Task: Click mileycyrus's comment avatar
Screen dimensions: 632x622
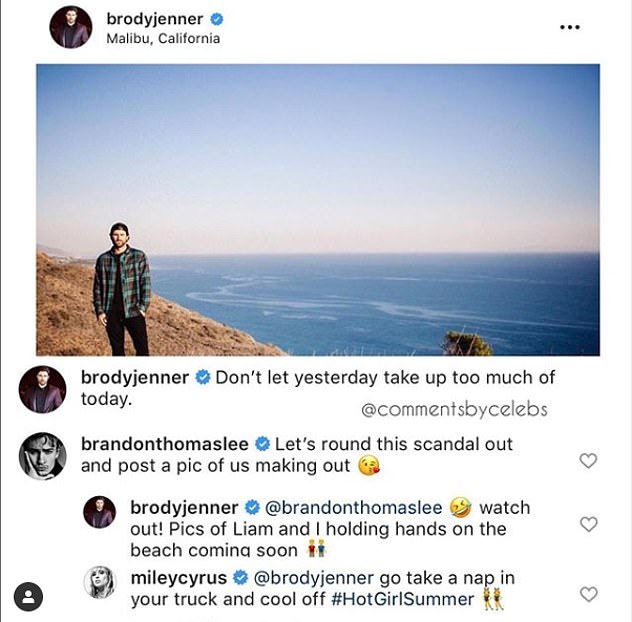Action: [x=99, y=581]
